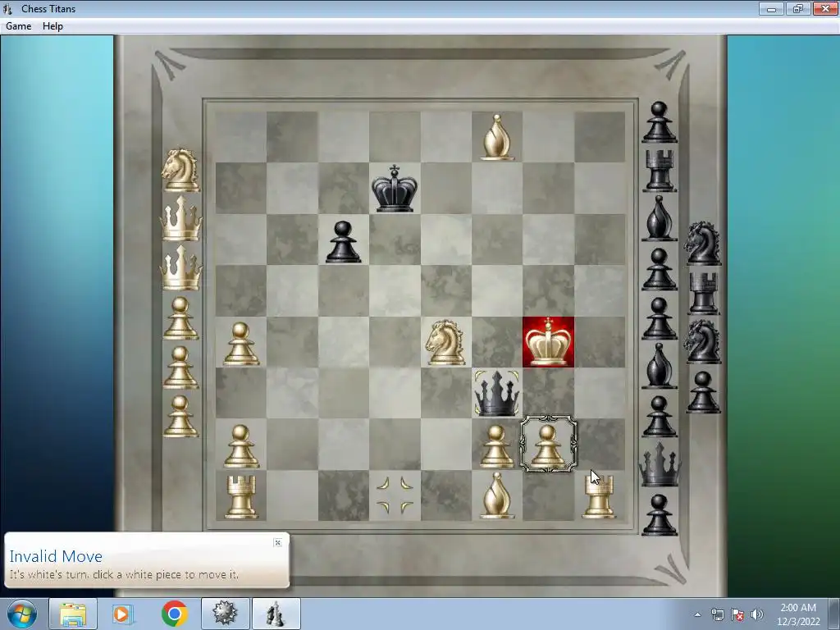Click the highlighted white pawn on g2

548,445
